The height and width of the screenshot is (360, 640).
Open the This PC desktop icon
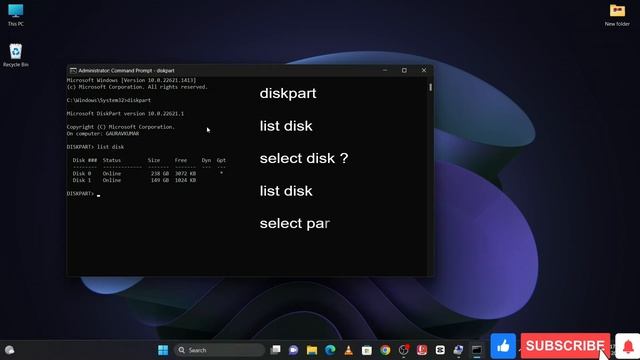click(16, 15)
